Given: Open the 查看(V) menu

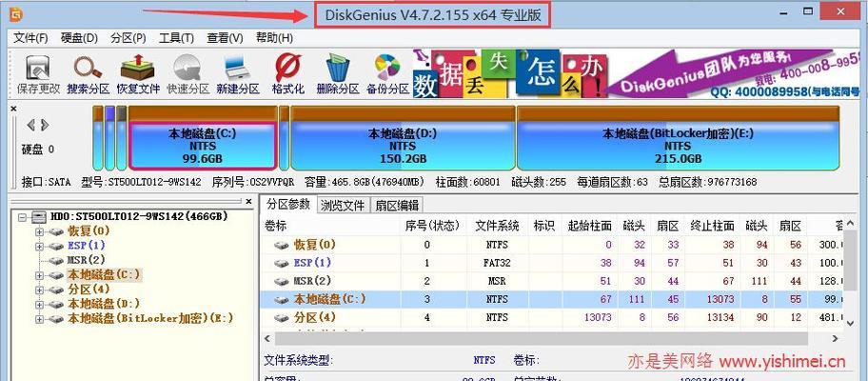Looking at the screenshot, I should pyautogui.click(x=225, y=38).
